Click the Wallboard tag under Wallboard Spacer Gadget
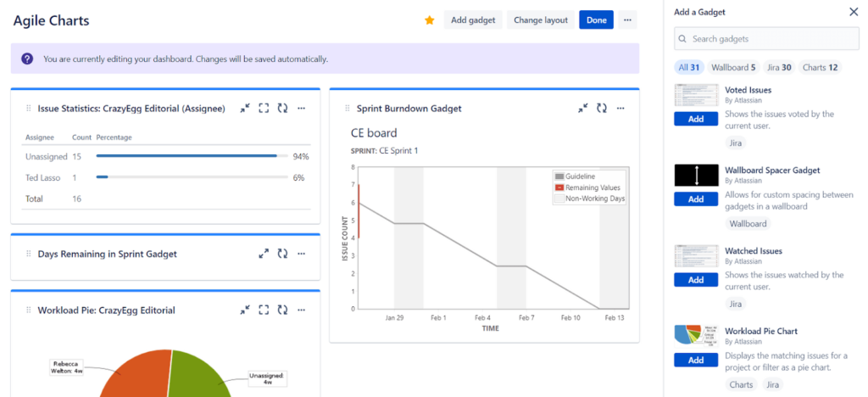Viewport: 868px width, 397px height. click(748, 224)
